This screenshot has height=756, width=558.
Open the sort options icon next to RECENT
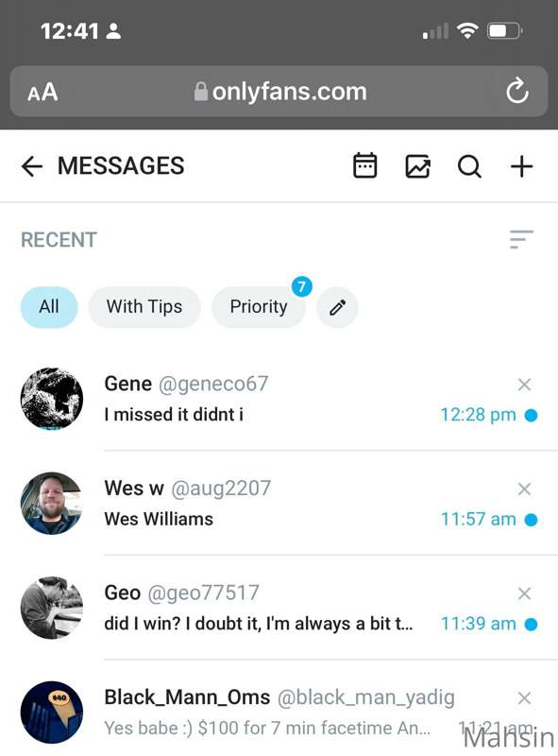[521, 240]
